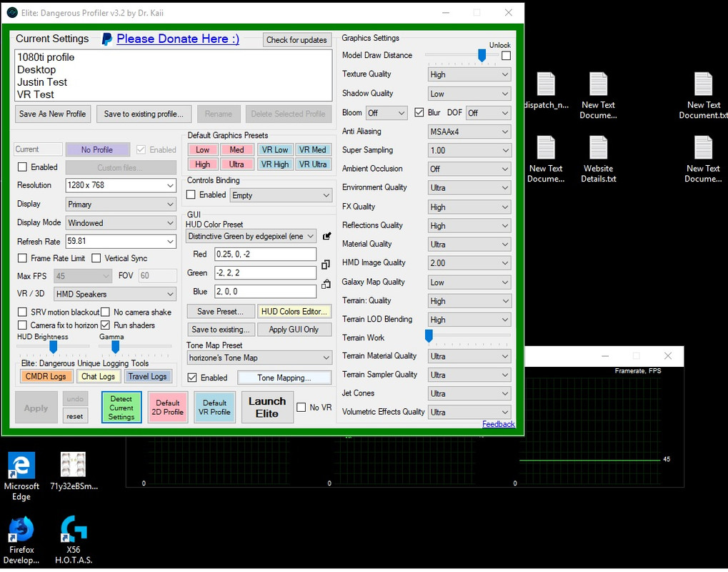Open the HUD Colors Editor
The height and width of the screenshot is (572, 728).
pos(294,311)
